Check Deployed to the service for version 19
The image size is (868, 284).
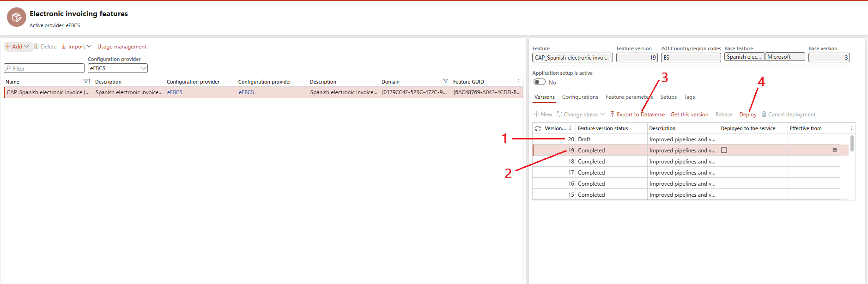point(724,150)
